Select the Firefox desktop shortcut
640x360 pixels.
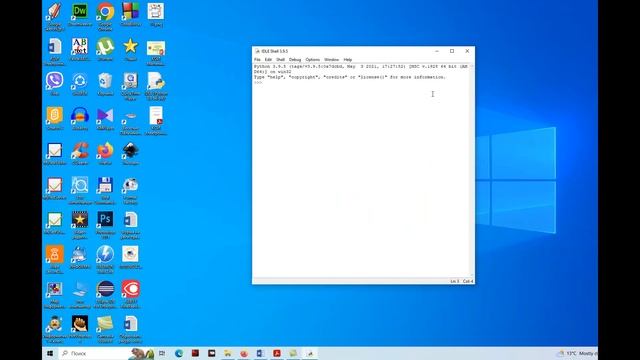[x=105, y=153]
